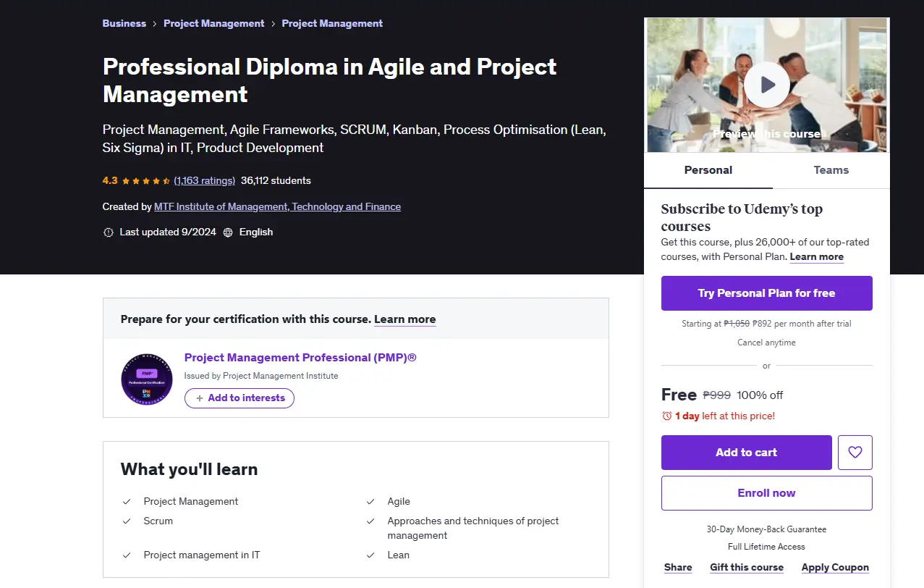Screen dimensions: 924x588
Task: Click the 4.3 rating number
Action: [x=110, y=180]
